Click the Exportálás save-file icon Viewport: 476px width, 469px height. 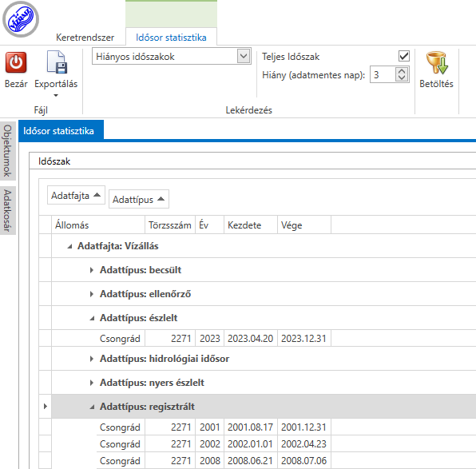[57, 62]
